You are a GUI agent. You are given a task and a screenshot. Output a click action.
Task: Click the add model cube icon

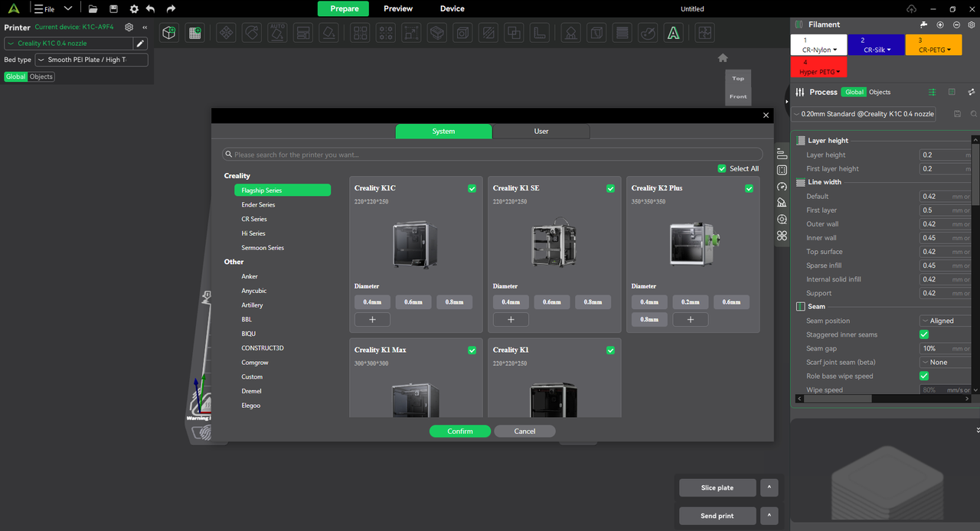pyautogui.click(x=169, y=33)
